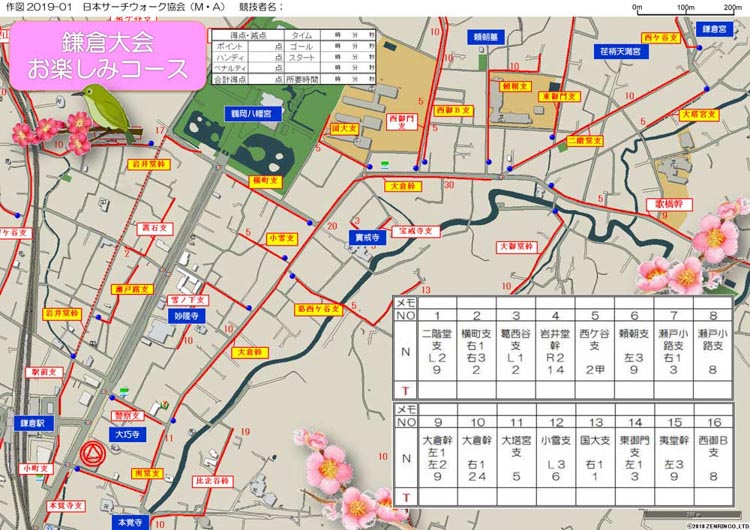The height and width of the screenshot is (530, 750).
Task: Click the green white-eye bird illustration
Action: (107, 108)
